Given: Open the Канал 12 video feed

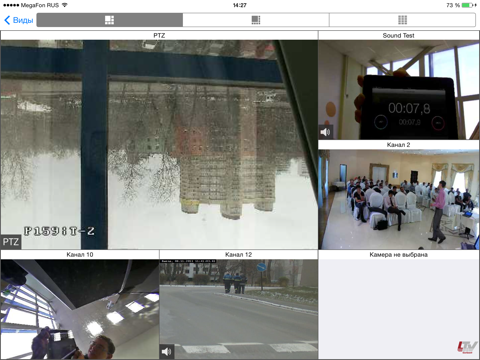Looking at the screenshot, I should (238, 309).
